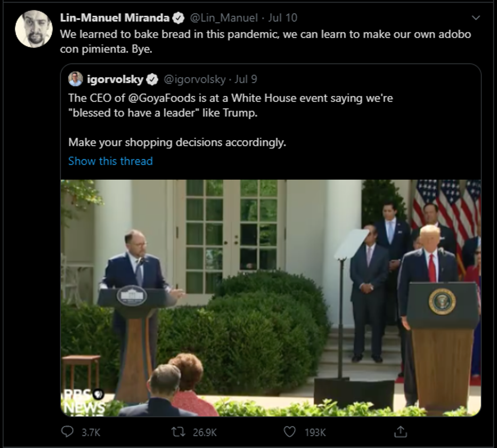Open the @Lin_Manuel handle link
497x448 pixels.
(x=224, y=18)
